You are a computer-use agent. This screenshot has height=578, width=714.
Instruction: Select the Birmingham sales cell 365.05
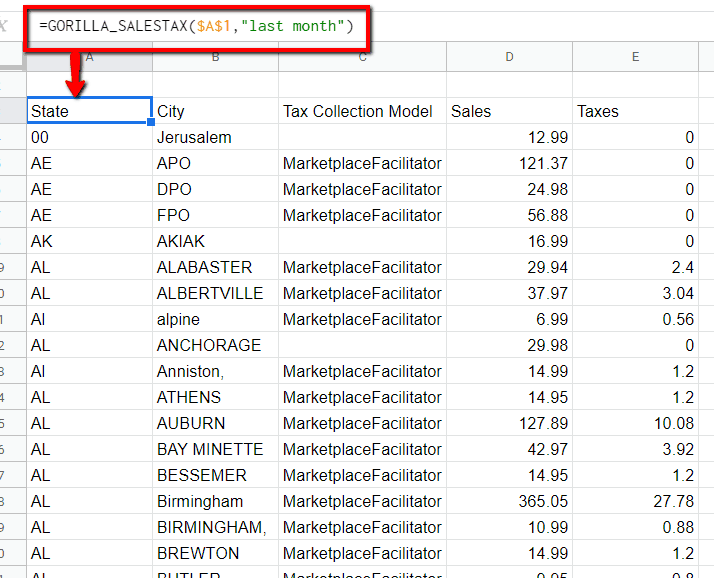509,501
